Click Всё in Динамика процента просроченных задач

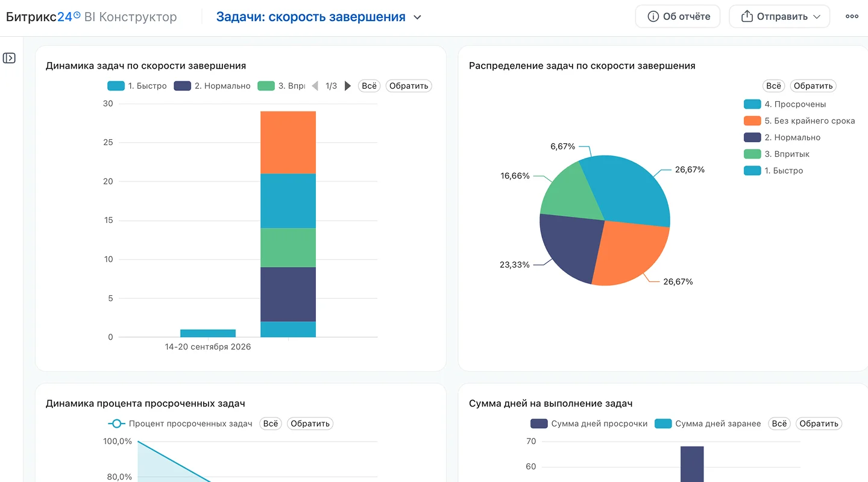(x=271, y=424)
